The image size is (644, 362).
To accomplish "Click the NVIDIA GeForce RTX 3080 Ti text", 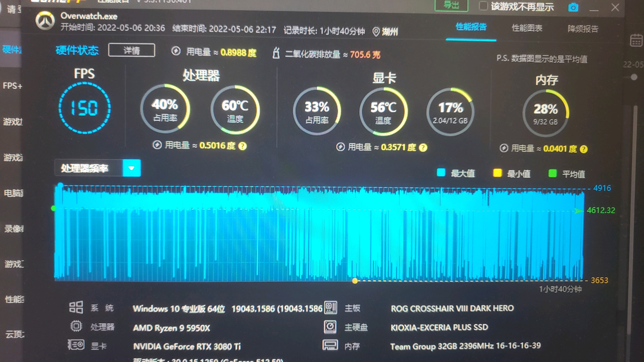I will [x=187, y=346].
